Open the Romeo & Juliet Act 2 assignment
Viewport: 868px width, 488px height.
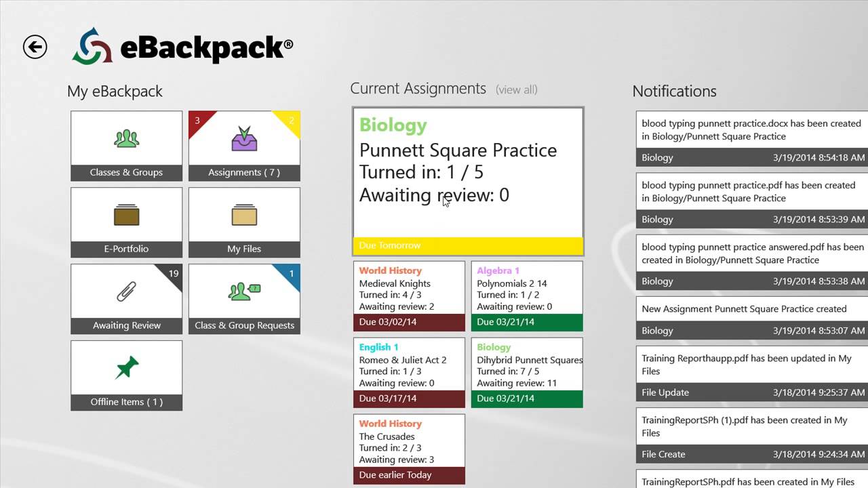pos(409,373)
